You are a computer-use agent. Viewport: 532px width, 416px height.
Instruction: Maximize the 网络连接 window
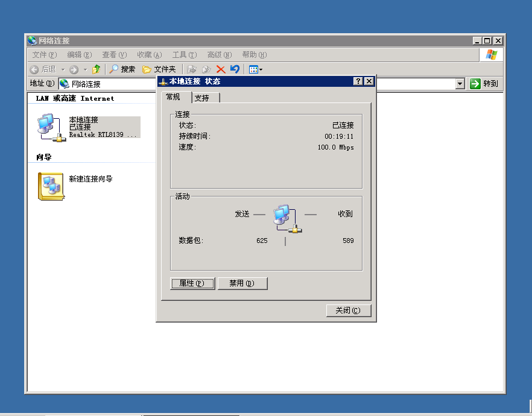(487, 40)
